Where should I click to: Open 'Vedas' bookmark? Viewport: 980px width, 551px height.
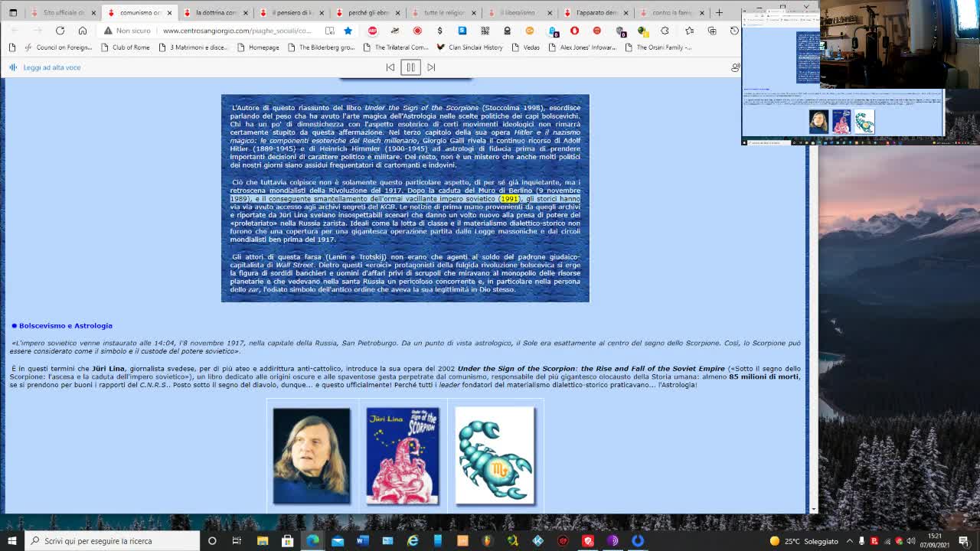525,47
